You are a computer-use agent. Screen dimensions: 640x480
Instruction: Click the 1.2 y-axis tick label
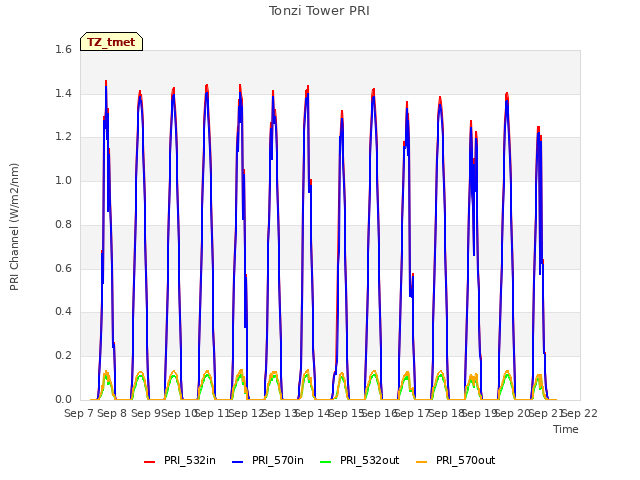tap(63, 137)
